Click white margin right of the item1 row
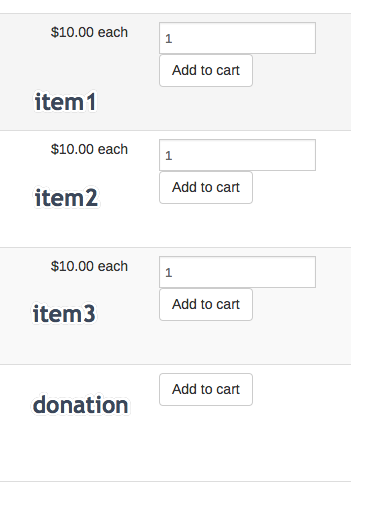Screen dimensions: 372x524 [x=362, y=72]
